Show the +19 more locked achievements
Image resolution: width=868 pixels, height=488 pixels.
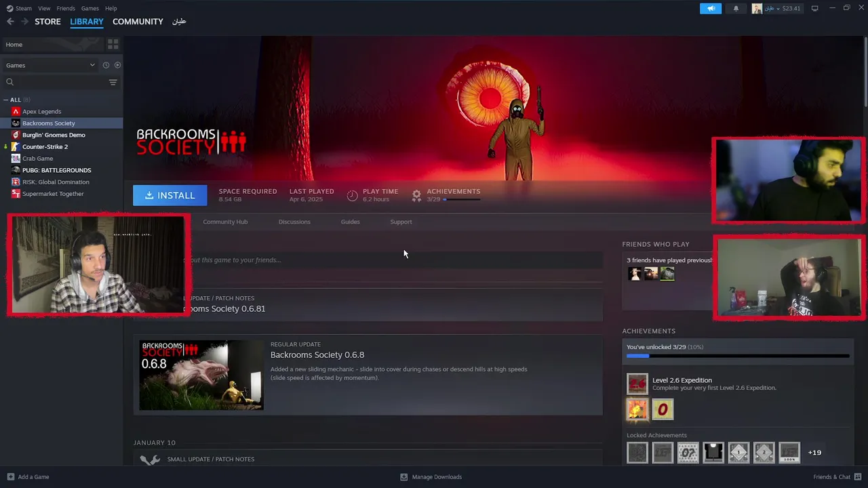(815, 453)
